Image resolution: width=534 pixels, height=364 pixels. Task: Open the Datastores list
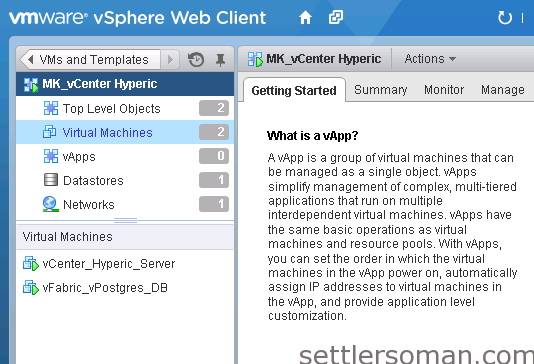(125, 180)
